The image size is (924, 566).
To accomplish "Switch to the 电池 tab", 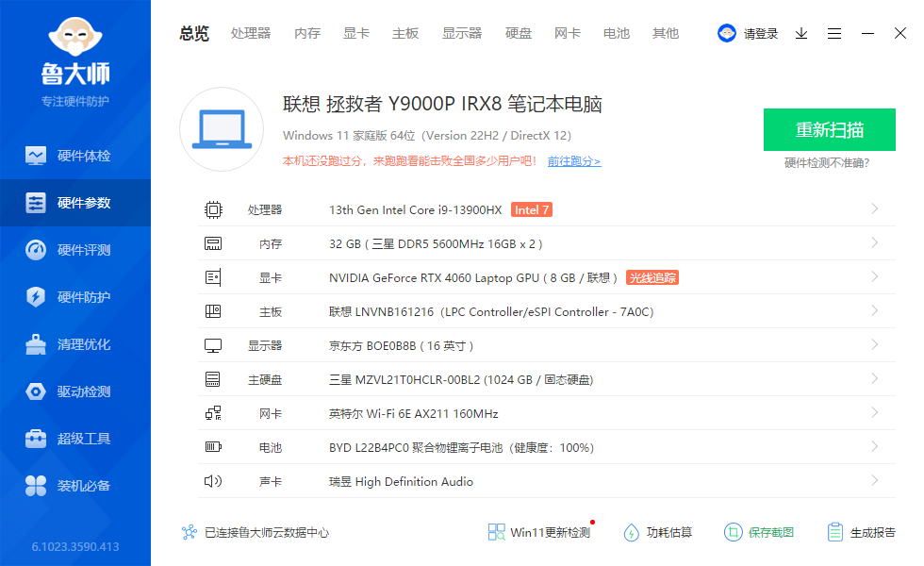I will (x=617, y=33).
